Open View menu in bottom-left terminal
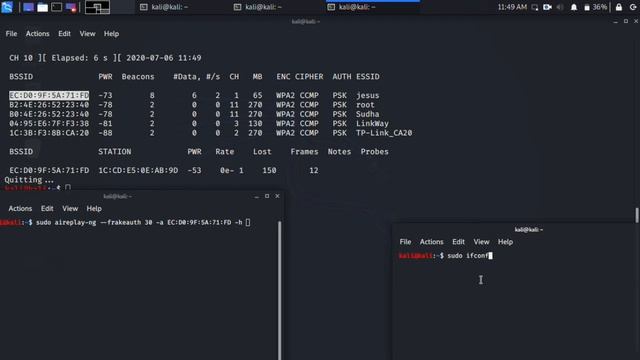 70,208
